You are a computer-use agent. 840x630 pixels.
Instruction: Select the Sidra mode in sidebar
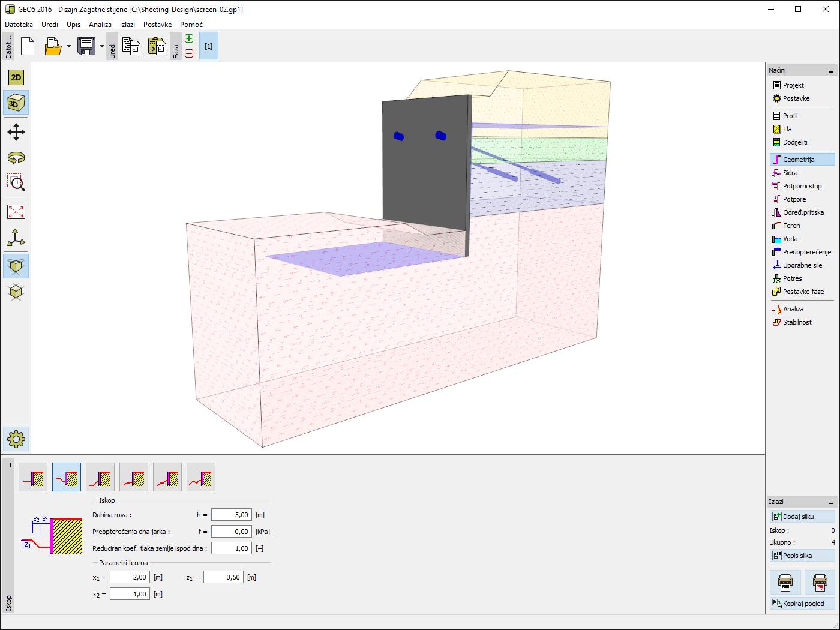tap(790, 173)
